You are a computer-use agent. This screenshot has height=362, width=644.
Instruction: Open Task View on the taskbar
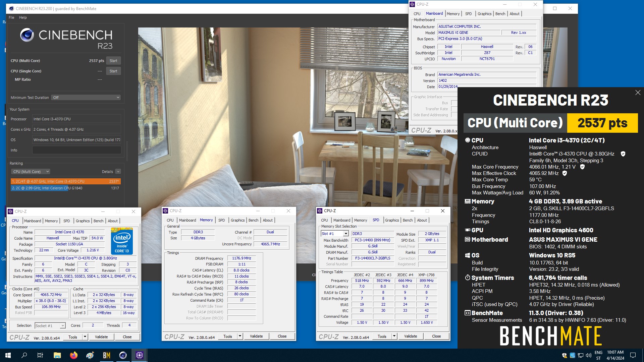point(40,355)
